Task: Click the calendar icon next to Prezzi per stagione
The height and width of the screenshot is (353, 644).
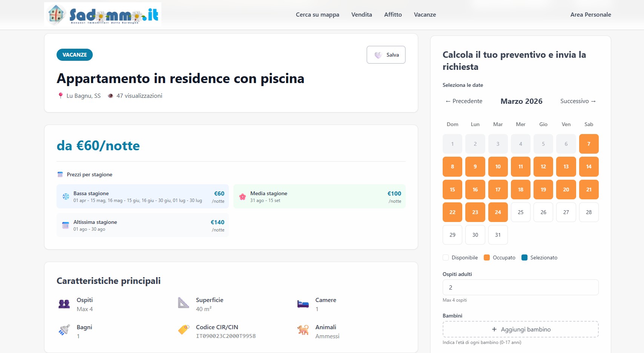Action: coord(60,174)
